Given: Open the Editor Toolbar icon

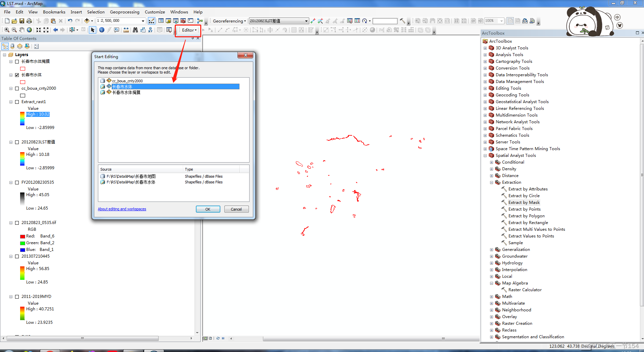Looking at the screenshot, I should [x=152, y=21].
